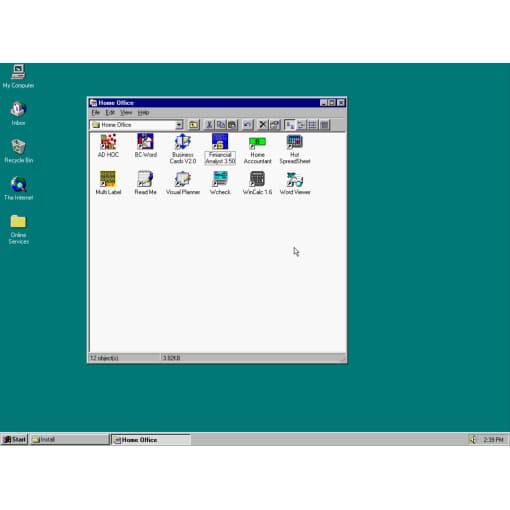Click the Start button
Image resolution: width=510 pixels, height=510 pixels.
point(14,439)
